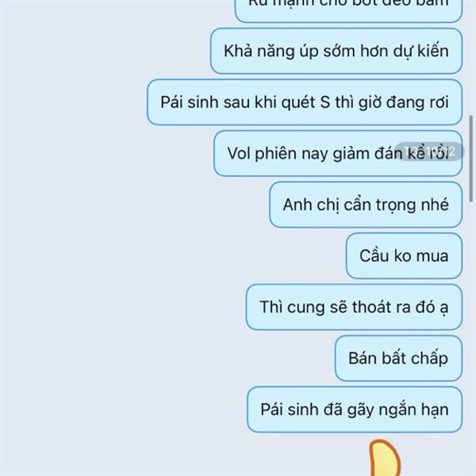Click the word 'hạn' in the last message
Screen dimensions: 476x476
pos(435,410)
